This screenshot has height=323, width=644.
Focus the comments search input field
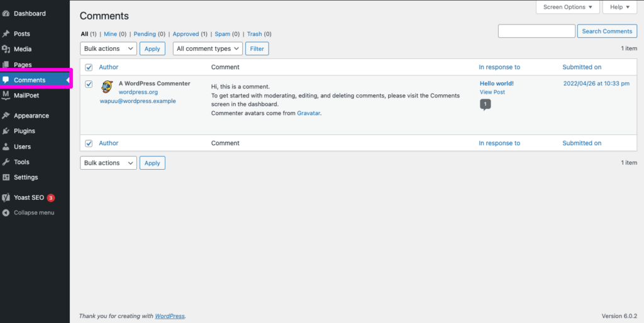pyautogui.click(x=537, y=31)
